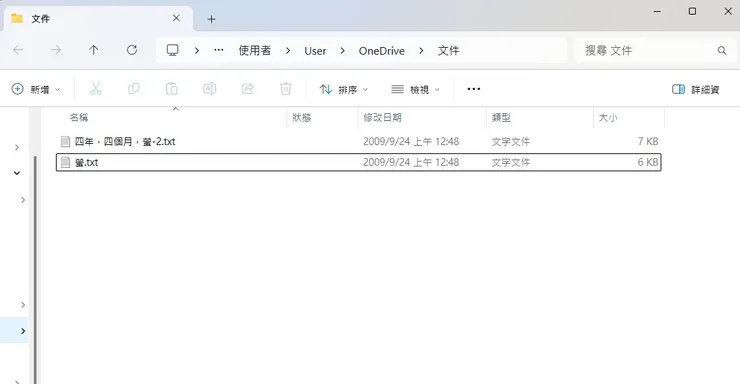Sort by 修改日期 column header
740x384 pixels.
382,117
